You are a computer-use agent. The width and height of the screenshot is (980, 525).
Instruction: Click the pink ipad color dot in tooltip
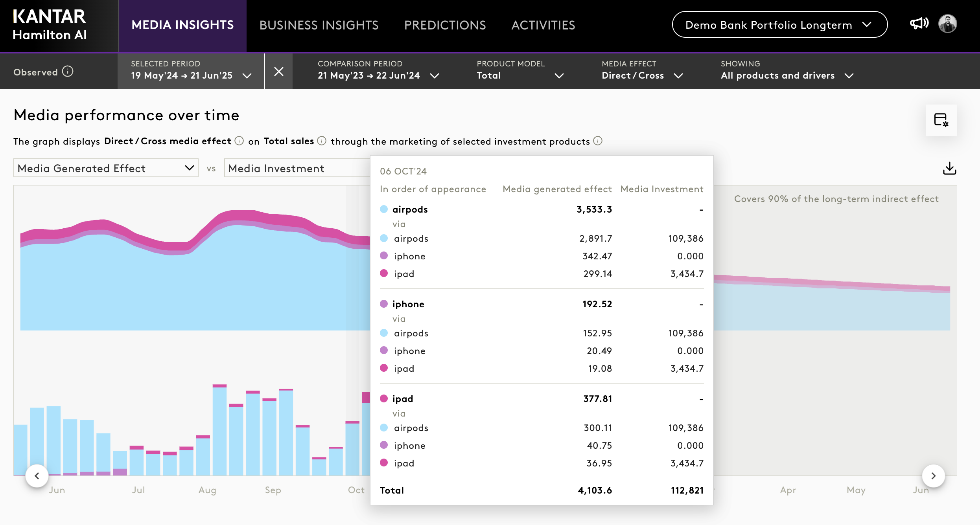[x=384, y=398]
